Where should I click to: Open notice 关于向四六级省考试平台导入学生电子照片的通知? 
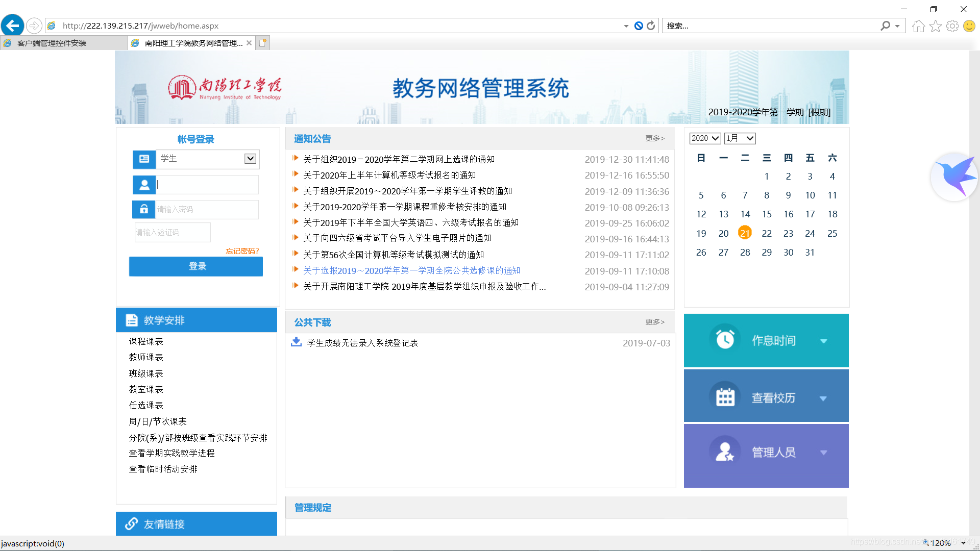(x=397, y=238)
